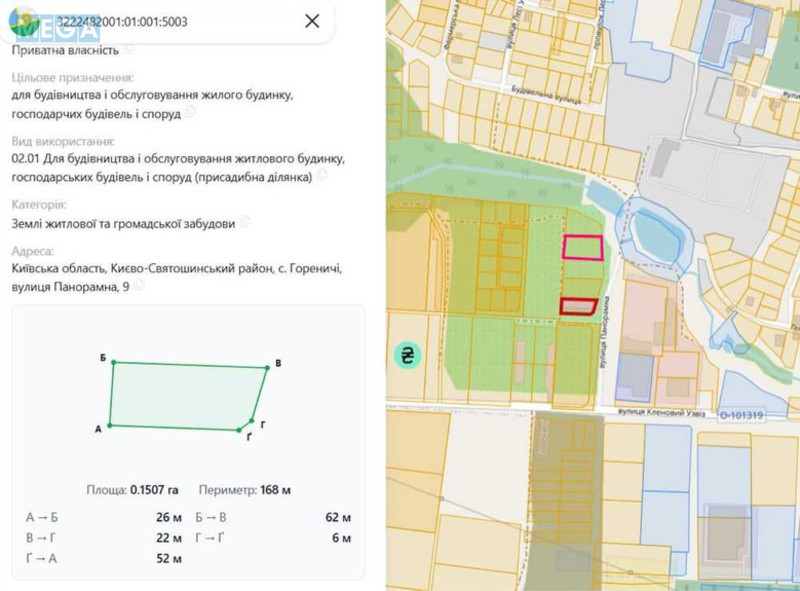
Task: Click 'вулиця Панорамна' street label on map
Action: click(607, 333)
